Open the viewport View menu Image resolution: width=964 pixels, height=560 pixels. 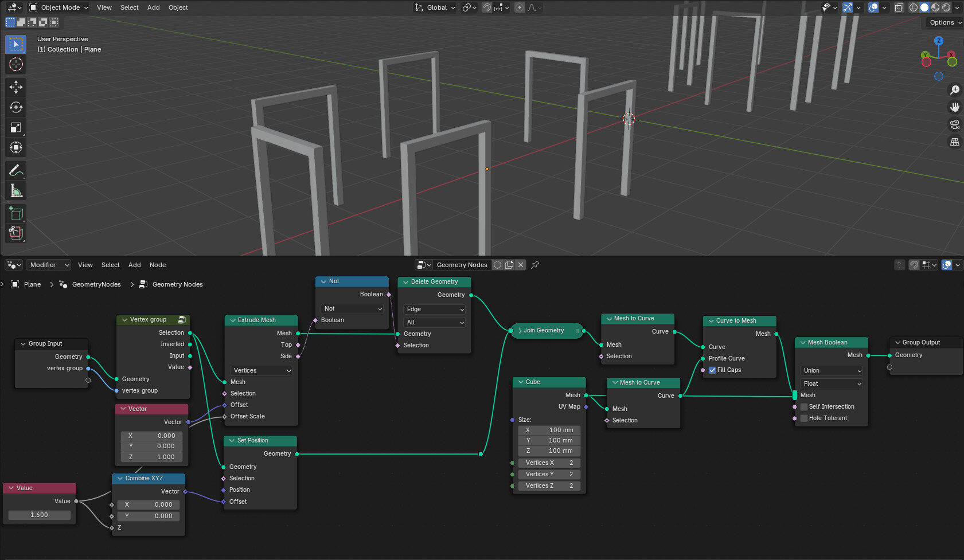[104, 7]
